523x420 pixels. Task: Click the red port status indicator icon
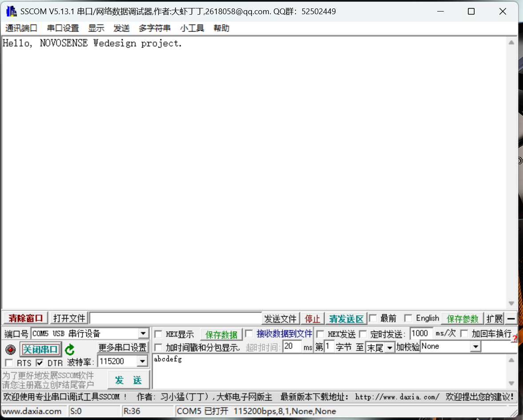(x=11, y=349)
